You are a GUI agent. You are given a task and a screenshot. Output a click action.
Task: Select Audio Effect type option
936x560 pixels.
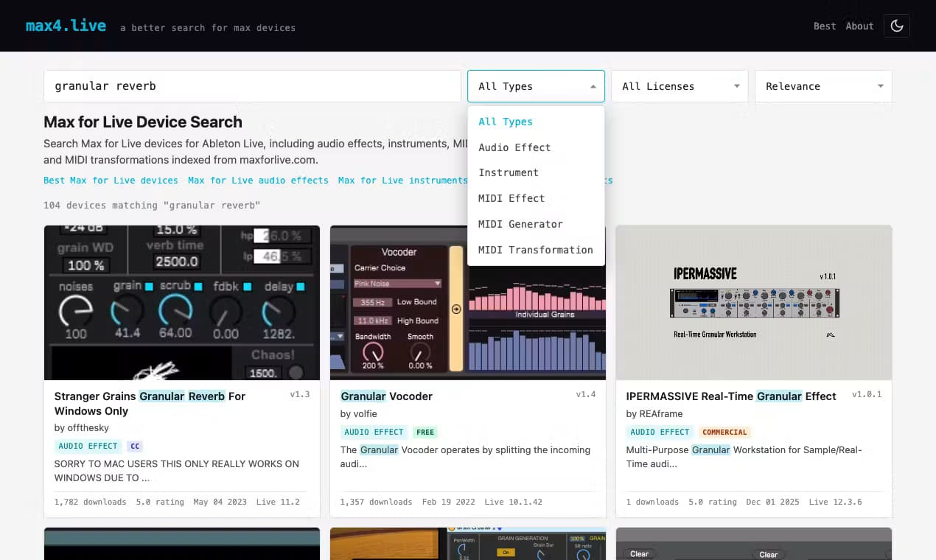(536, 147)
